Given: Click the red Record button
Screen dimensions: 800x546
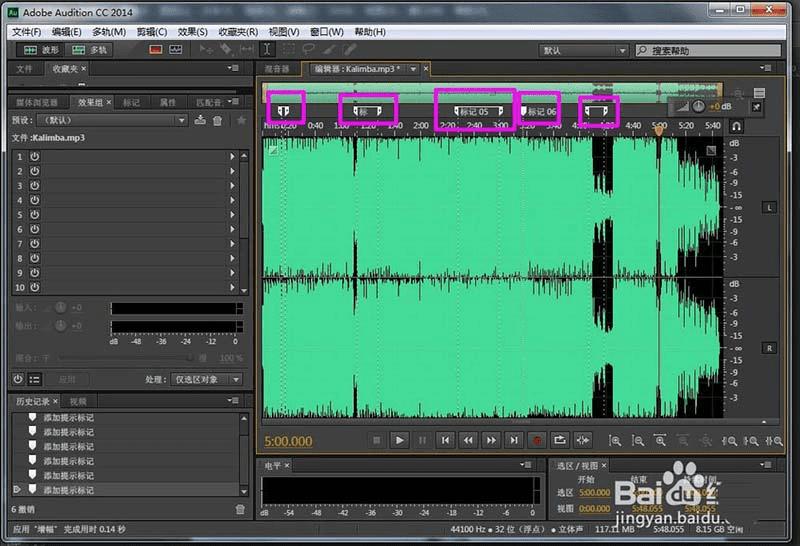Looking at the screenshot, I should click(x=537, y=440).
